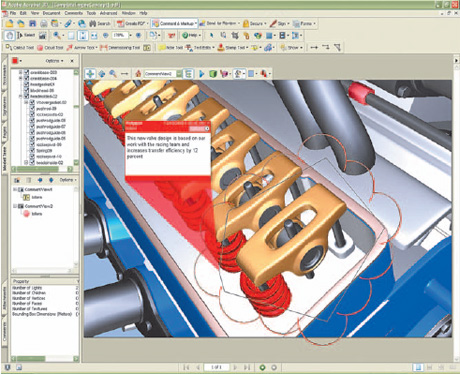Expand the crankbase-004 tree node
This screenshot has width=460, height=374.
pos(20,78)
